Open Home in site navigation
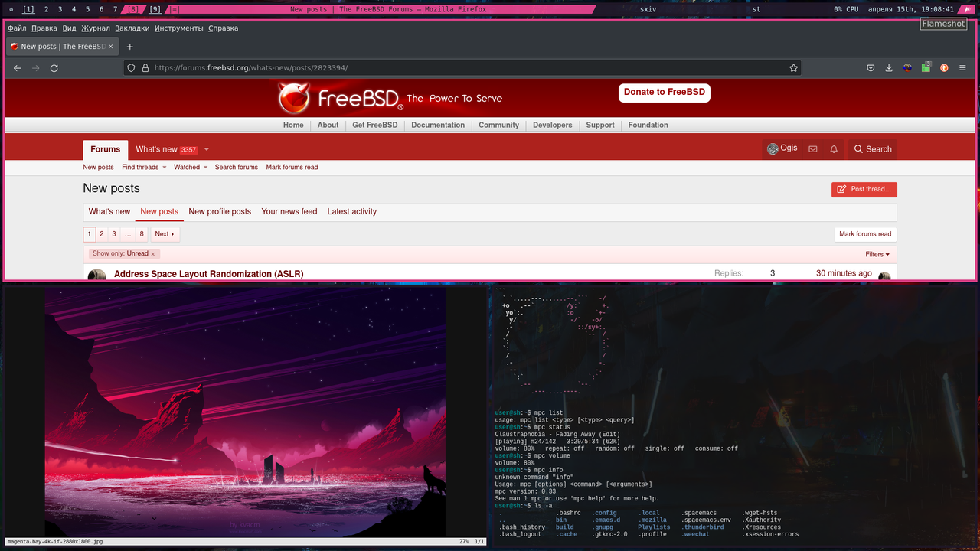 (x=293, y=126)
